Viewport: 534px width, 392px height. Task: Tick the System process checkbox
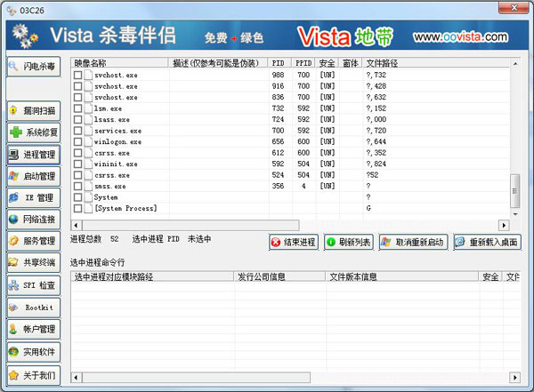(77, 197)
